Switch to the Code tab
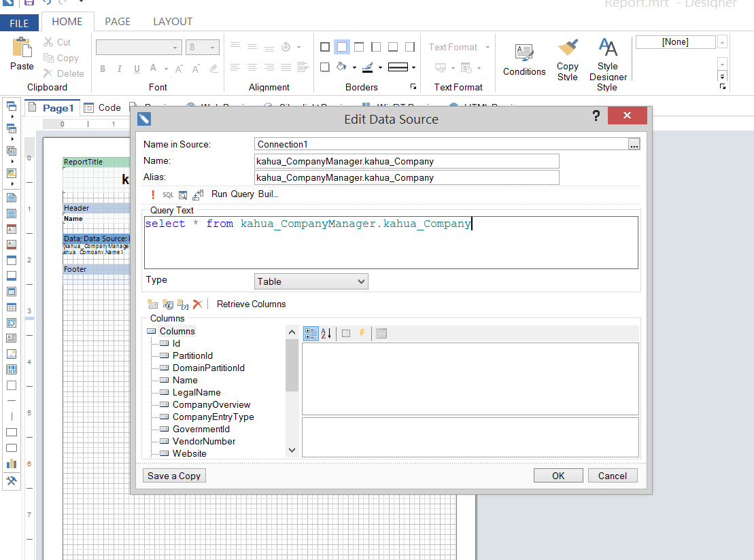 (x=103, y=107)
